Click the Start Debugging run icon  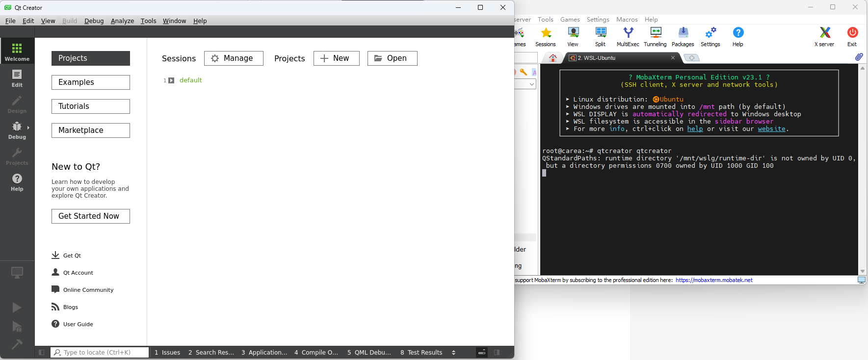click(x=17, y=327)
